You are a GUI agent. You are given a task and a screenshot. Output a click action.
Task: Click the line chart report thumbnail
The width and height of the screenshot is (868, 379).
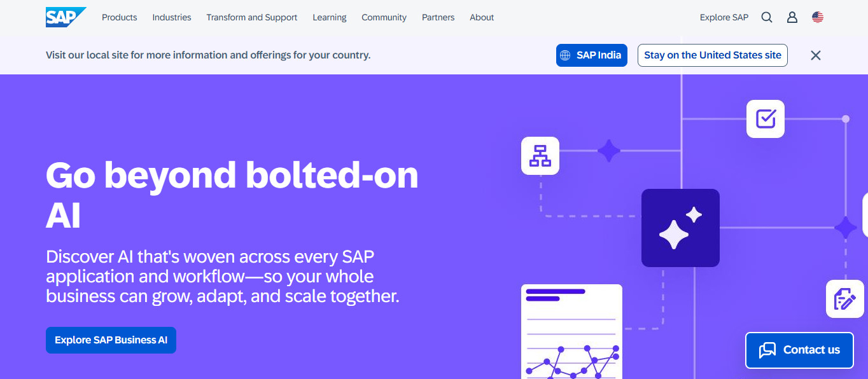point(571,331)
